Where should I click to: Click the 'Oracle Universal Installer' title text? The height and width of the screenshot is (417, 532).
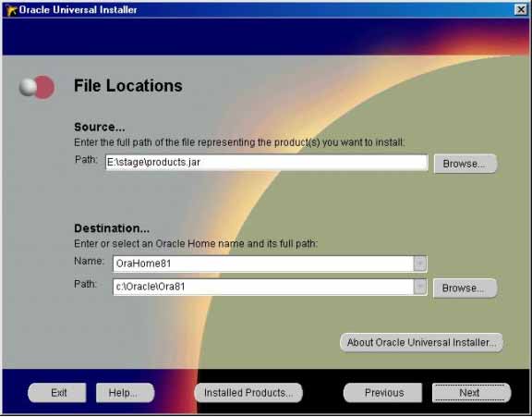(x=78, y=10)
